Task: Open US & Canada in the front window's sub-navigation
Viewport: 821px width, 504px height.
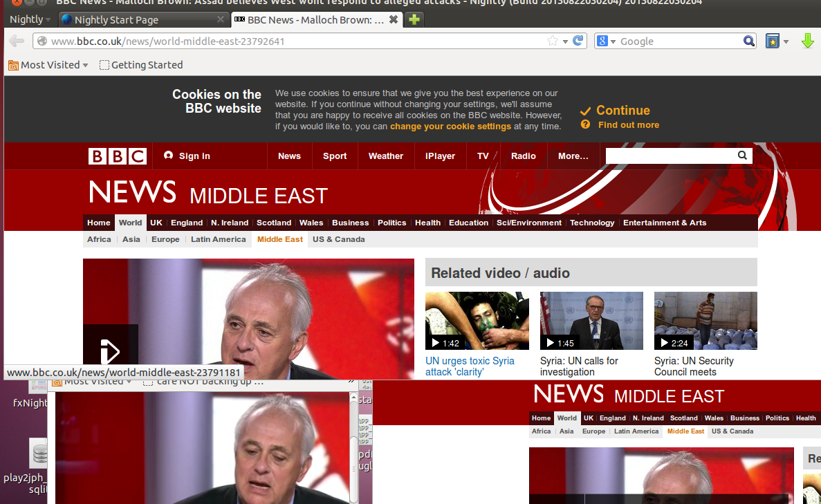Action: point(339,239)
